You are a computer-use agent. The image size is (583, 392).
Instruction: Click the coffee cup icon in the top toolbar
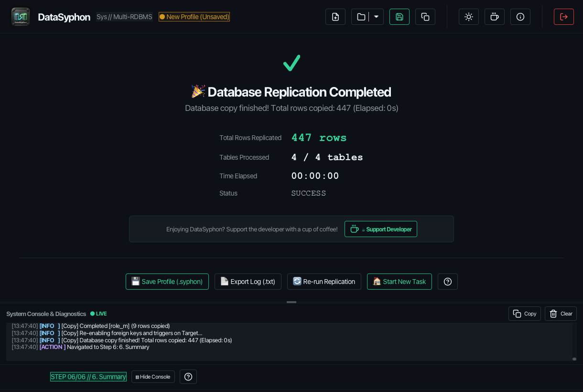(495, 17)
